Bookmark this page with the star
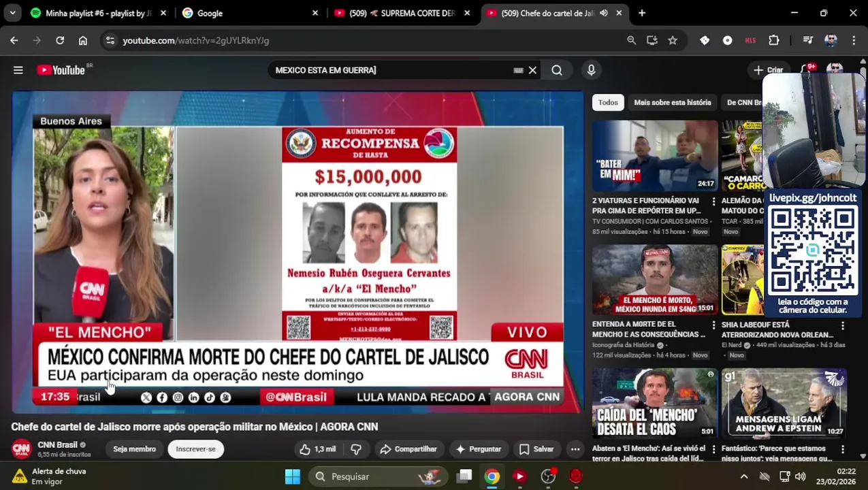Image resolution: width=868 pixels, height=490 pixels. tap(673, 41)
